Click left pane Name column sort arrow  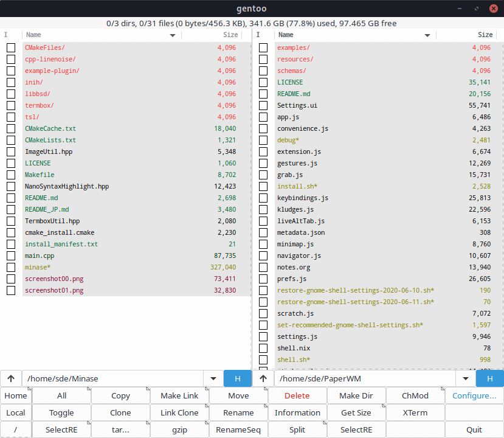pos(173,35)
